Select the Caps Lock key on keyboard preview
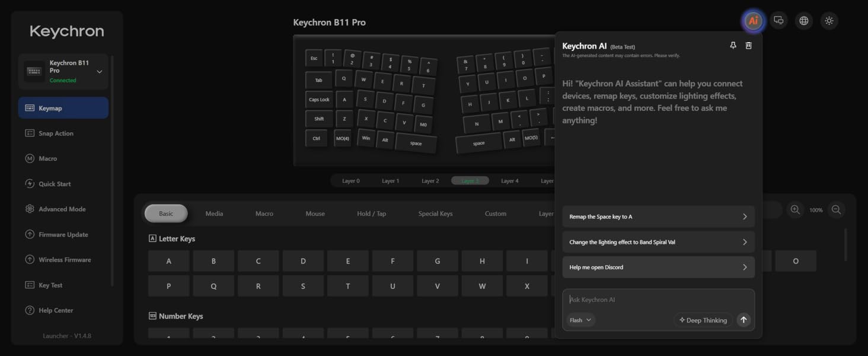This screenshot has height=356, width=868. coord(319,99)
